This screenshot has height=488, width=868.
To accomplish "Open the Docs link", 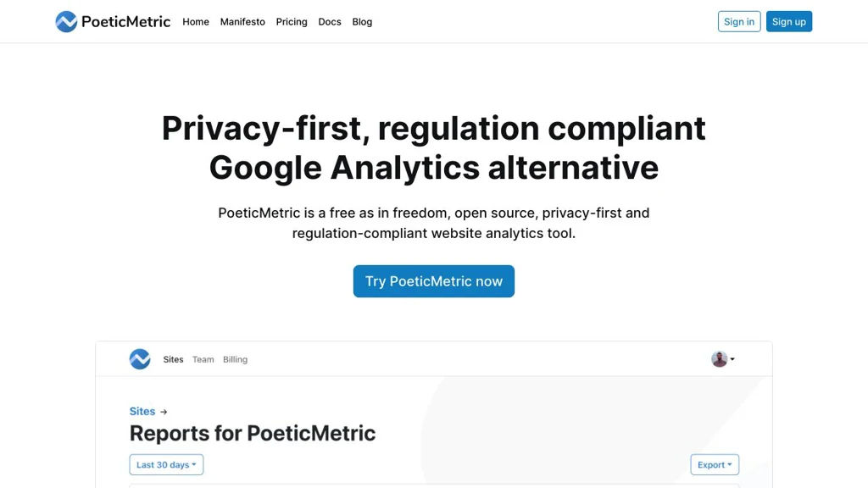I will (330, 22).
